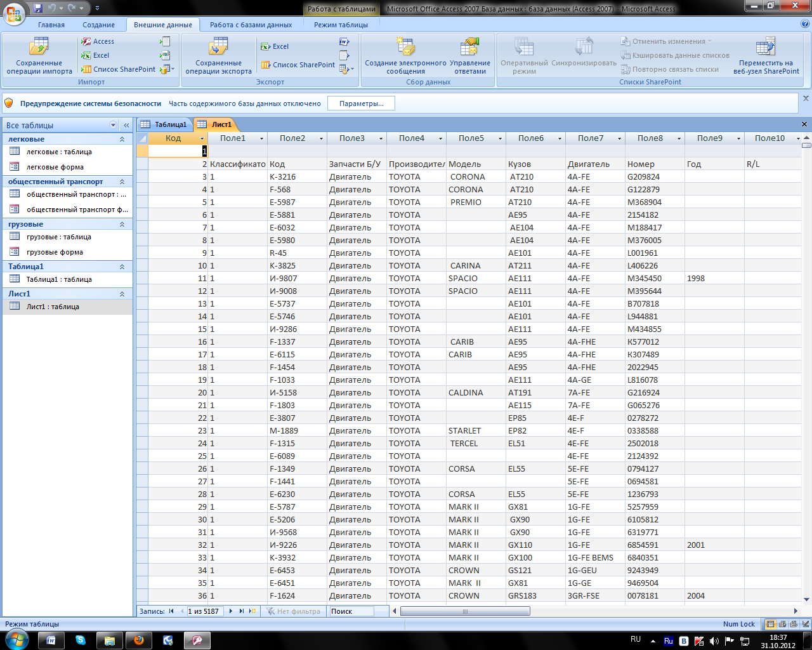812x650 pixels.
Task: Click the horizontal scrollbar thumb
Action: click(x=466, y=611)
